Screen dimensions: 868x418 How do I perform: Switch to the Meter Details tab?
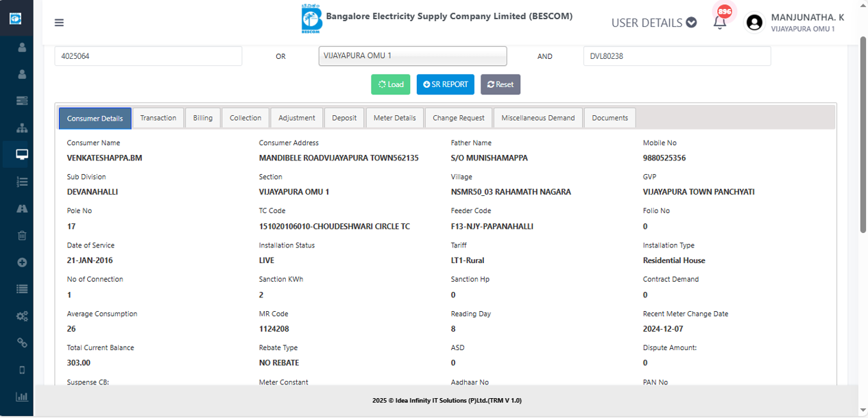pyautogui.click(x=395, y=118)
